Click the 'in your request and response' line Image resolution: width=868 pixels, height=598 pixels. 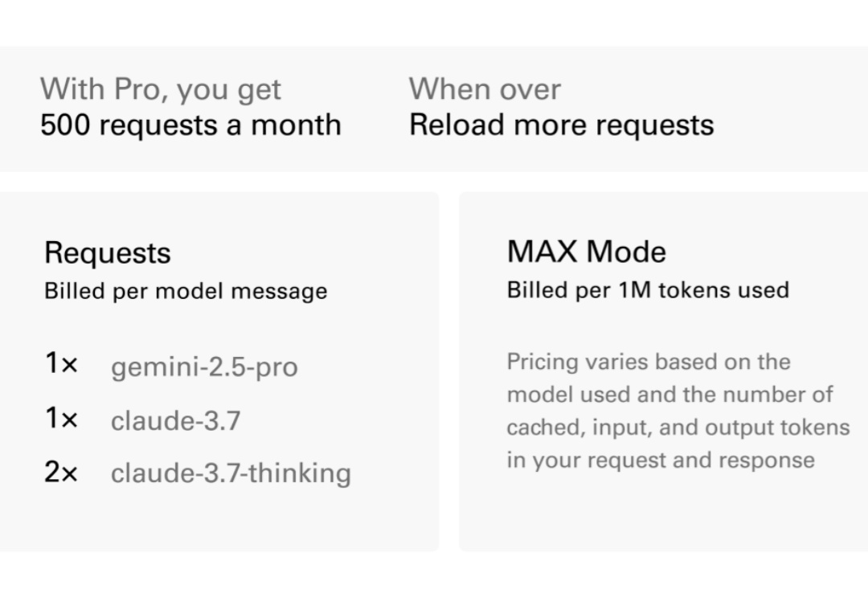point(661,461)
